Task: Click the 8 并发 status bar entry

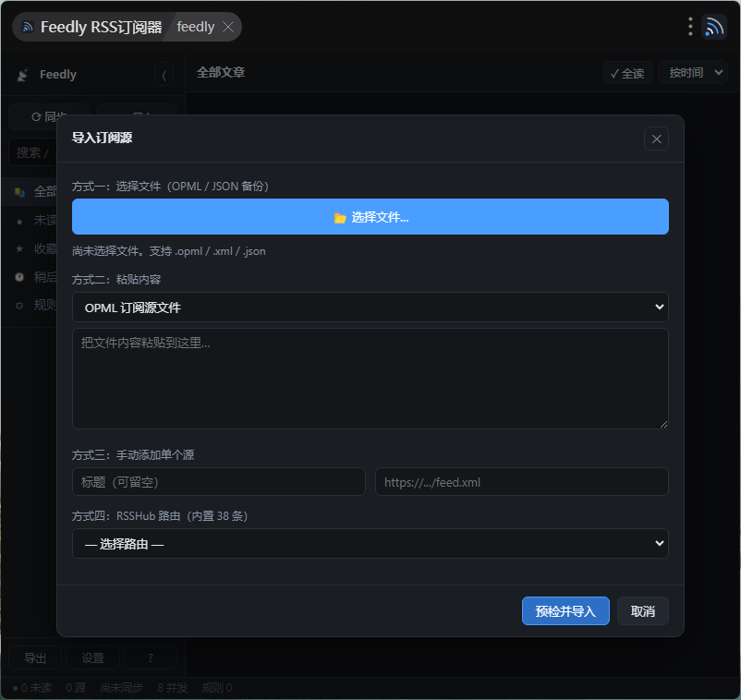Action: [173, 688]
